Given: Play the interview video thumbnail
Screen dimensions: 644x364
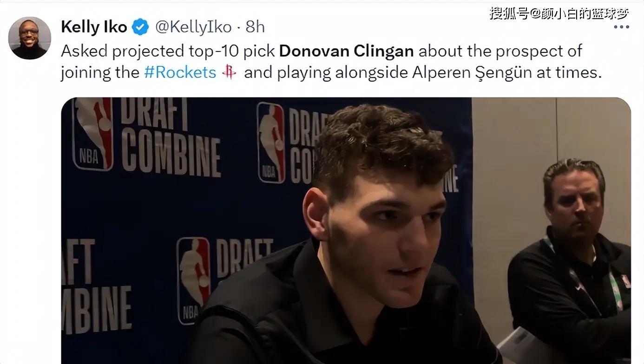Looking at the screenshot, I should click(x=346, y=231).
